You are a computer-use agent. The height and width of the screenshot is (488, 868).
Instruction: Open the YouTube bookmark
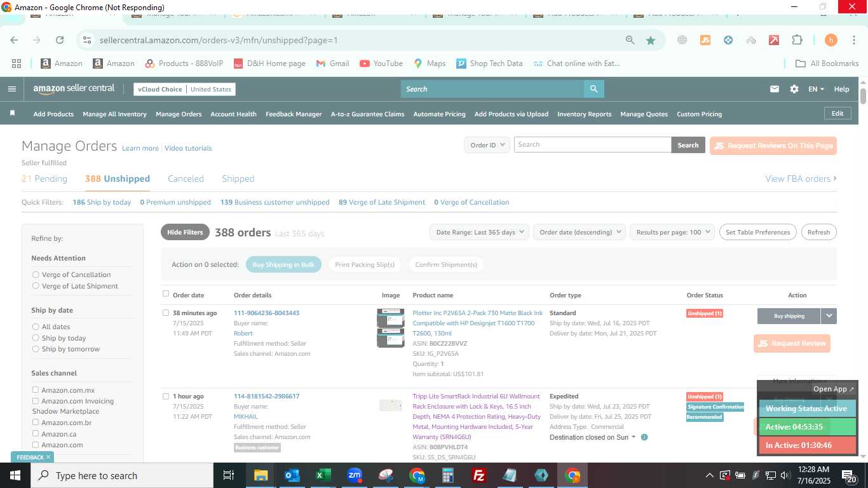tap(381, 63)
